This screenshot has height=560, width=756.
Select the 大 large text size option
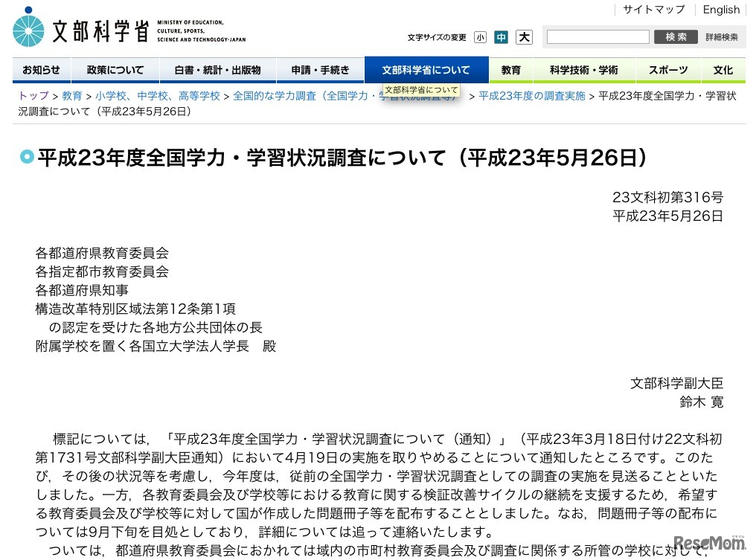point(524,36)
